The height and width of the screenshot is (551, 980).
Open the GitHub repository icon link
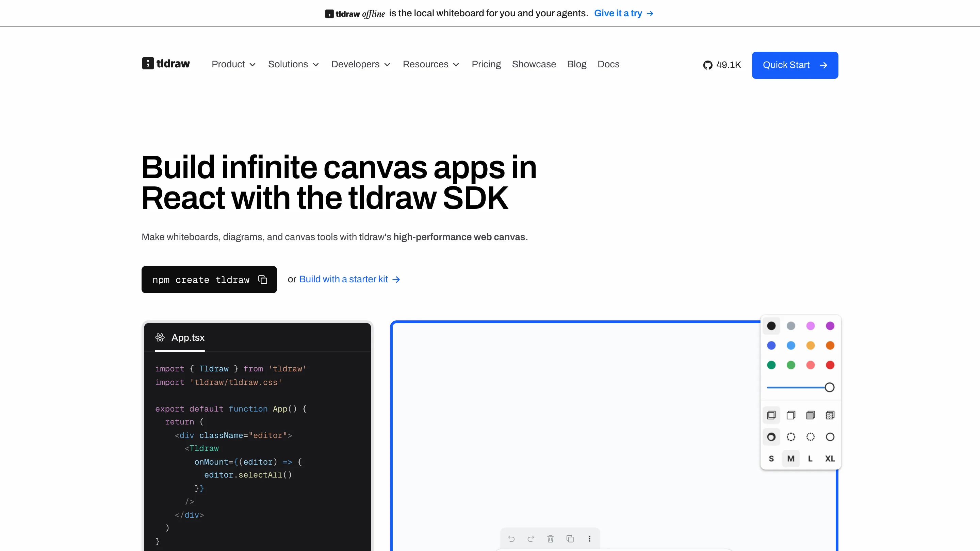708,65
